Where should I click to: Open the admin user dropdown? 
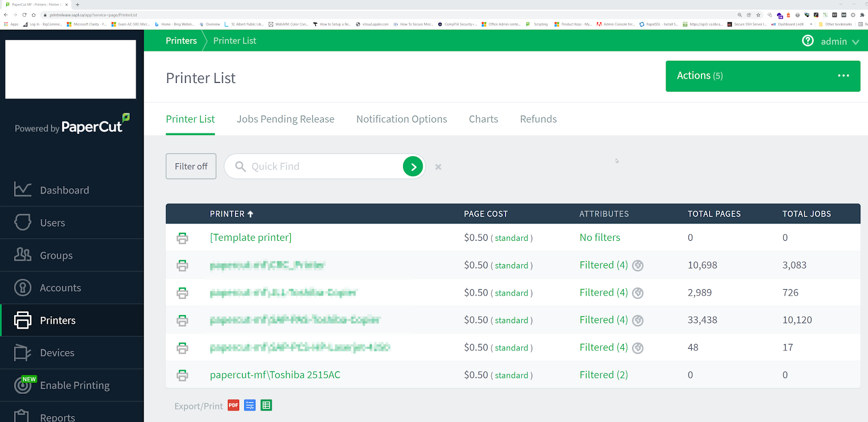pyautogui.click(x=840, y=41)
